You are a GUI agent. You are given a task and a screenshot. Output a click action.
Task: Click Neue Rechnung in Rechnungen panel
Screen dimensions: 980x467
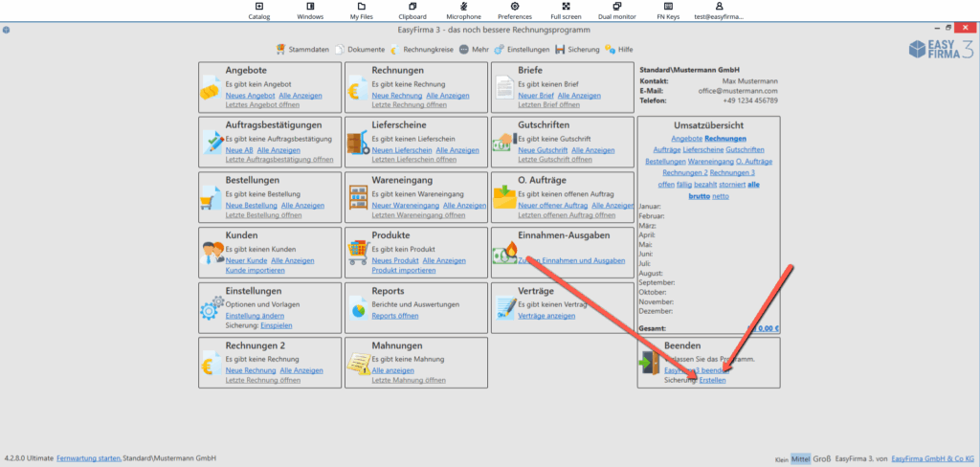click(397, 96)
